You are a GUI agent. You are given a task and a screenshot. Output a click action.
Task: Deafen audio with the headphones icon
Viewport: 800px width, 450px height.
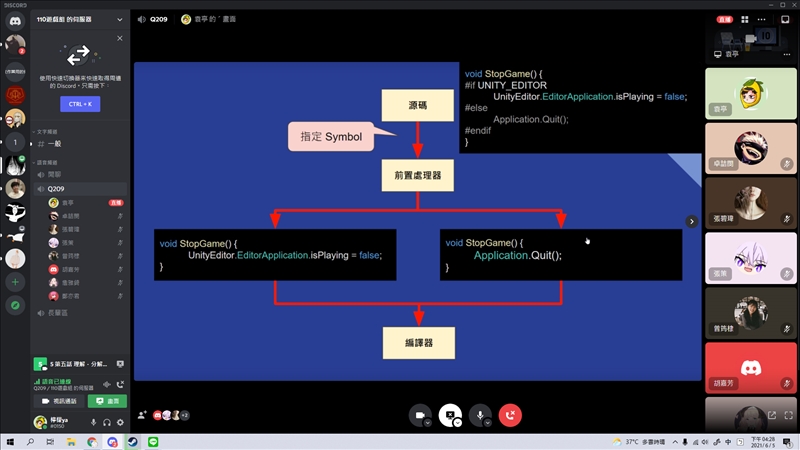107,423
